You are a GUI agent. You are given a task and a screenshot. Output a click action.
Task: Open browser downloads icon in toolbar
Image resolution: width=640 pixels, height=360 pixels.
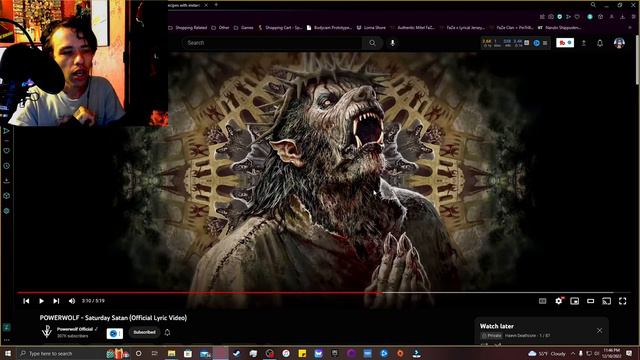click(x=622, y=17)
